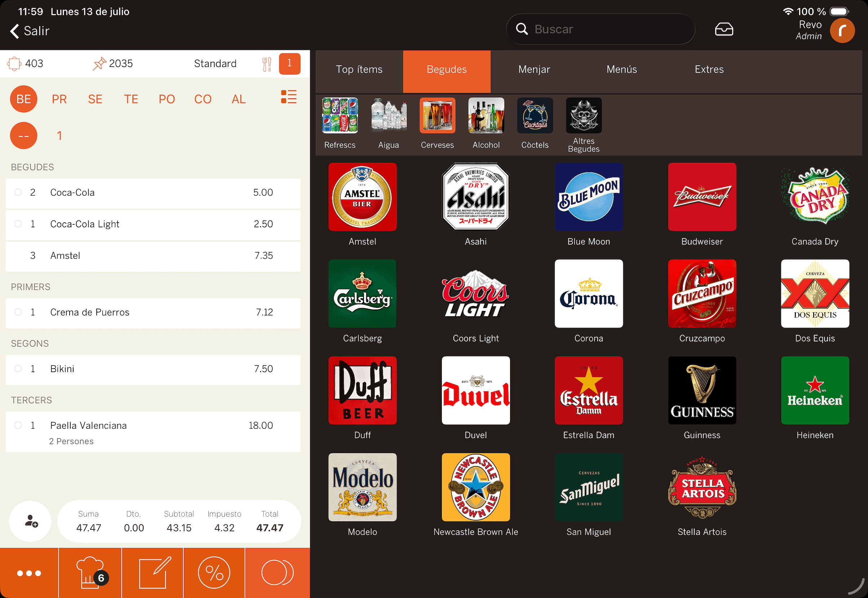Add a San Miguel beer
Viewport: 868px width, 598px height.
(589, 495)
